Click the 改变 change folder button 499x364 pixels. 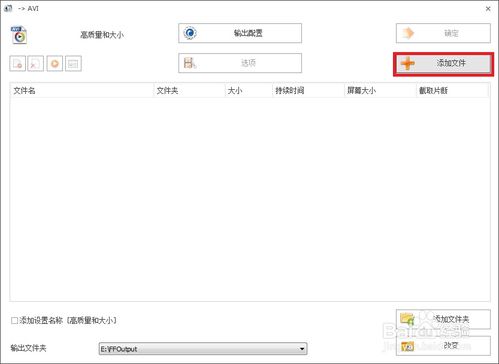443,346
